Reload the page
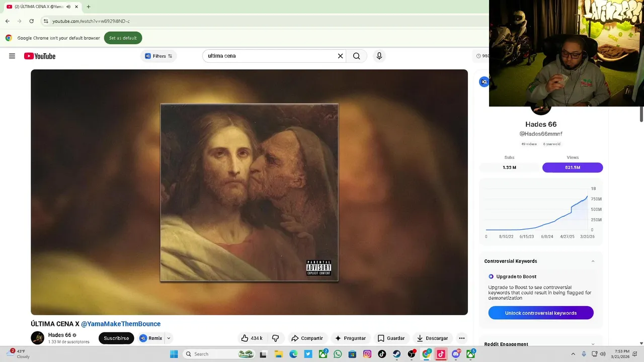 click(x=31, y=21)
